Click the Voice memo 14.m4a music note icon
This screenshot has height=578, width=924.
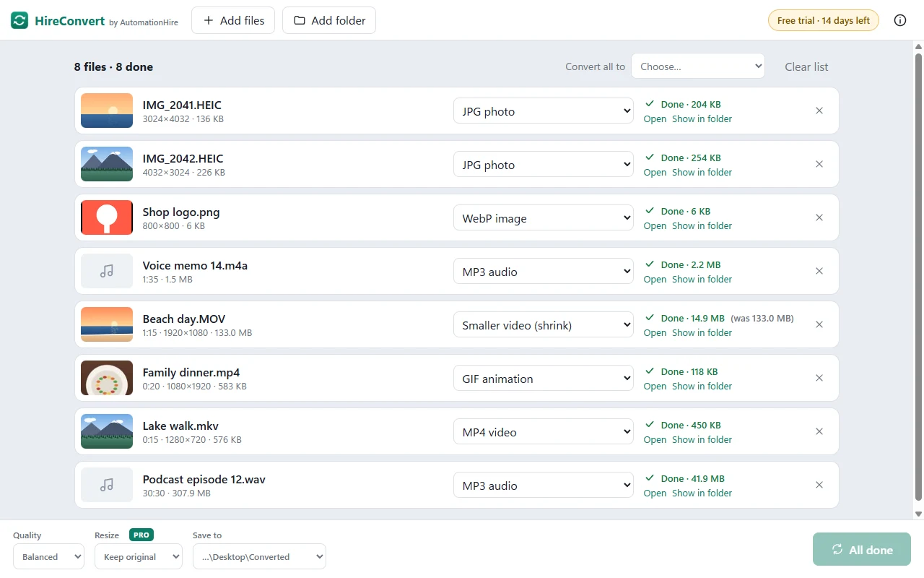107,271
